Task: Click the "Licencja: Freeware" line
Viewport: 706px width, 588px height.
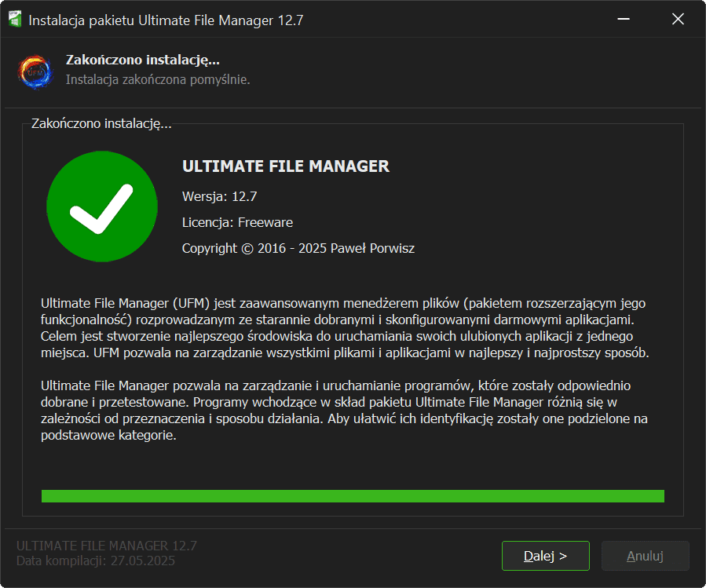Action: (x=237, y=222)
